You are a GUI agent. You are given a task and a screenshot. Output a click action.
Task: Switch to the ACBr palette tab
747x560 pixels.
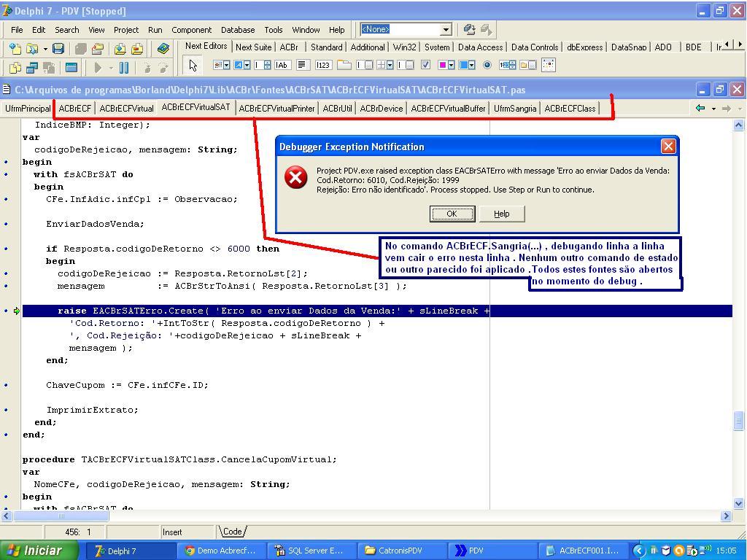289,47
